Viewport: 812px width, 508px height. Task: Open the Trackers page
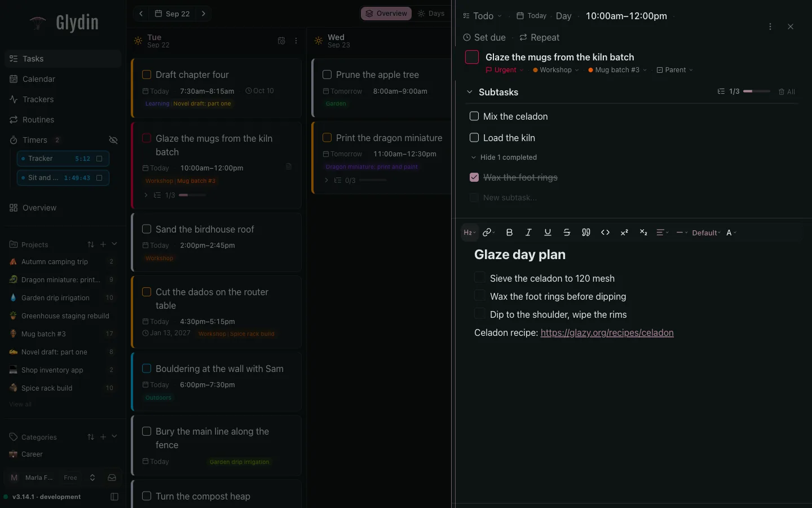tap(63, 99)
